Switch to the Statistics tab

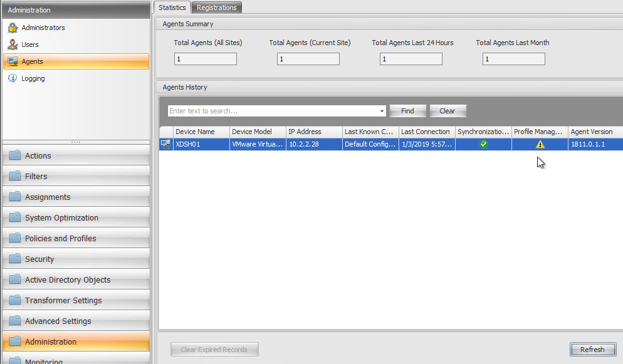point(172,8)
